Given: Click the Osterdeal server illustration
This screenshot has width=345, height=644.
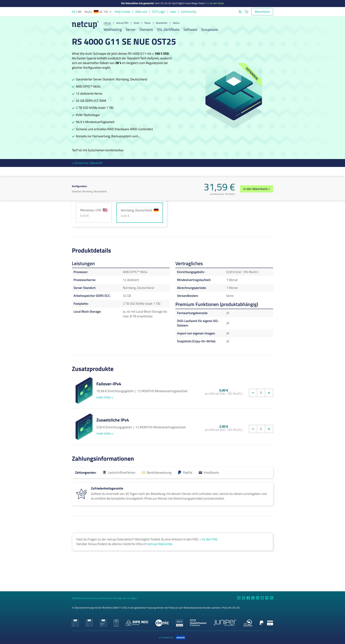Looking at the screenshot, I should tap(234, 96).
